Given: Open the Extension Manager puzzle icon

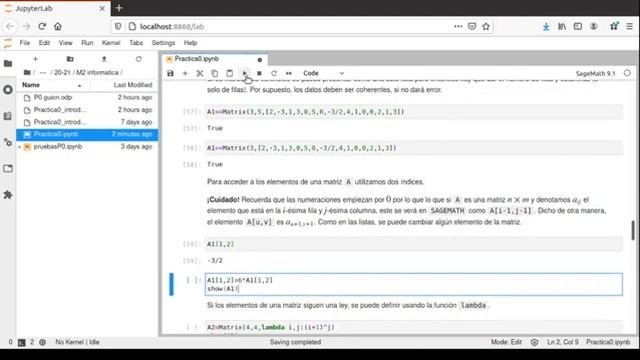Looking at the screenshot, I should pos(8,195).
